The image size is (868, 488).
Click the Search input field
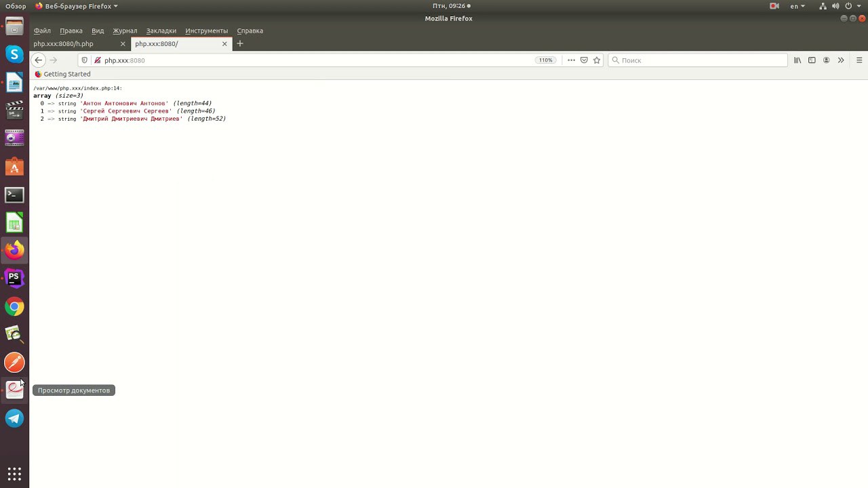click(x=697, y=60)
